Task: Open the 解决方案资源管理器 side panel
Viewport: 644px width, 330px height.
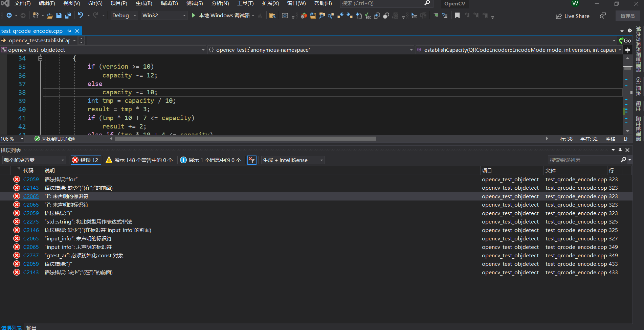Action: pos(638,49)
